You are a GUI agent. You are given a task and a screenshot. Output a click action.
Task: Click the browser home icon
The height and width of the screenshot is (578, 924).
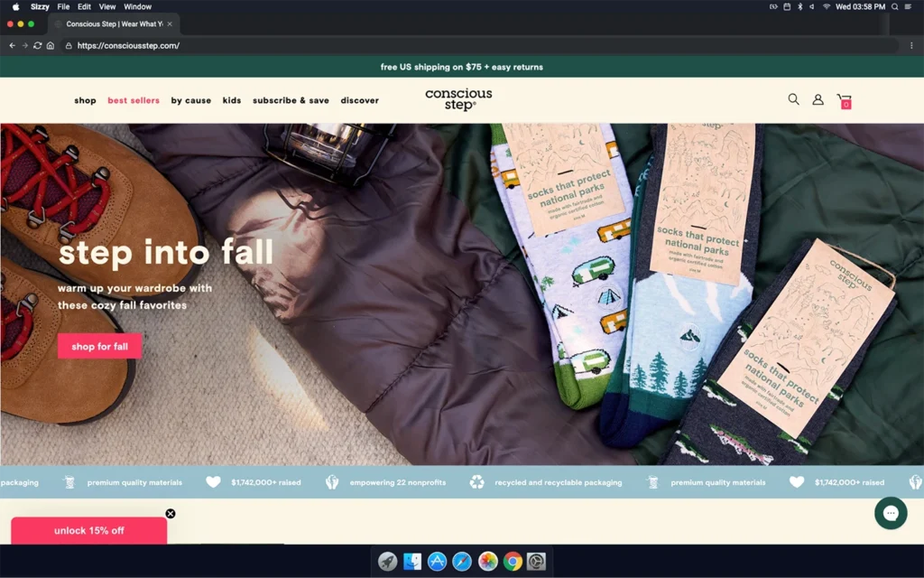coord(51,45)
